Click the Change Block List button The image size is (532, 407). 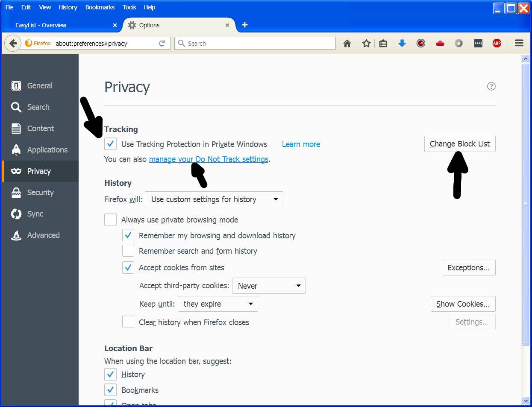[x=460, y=144]
